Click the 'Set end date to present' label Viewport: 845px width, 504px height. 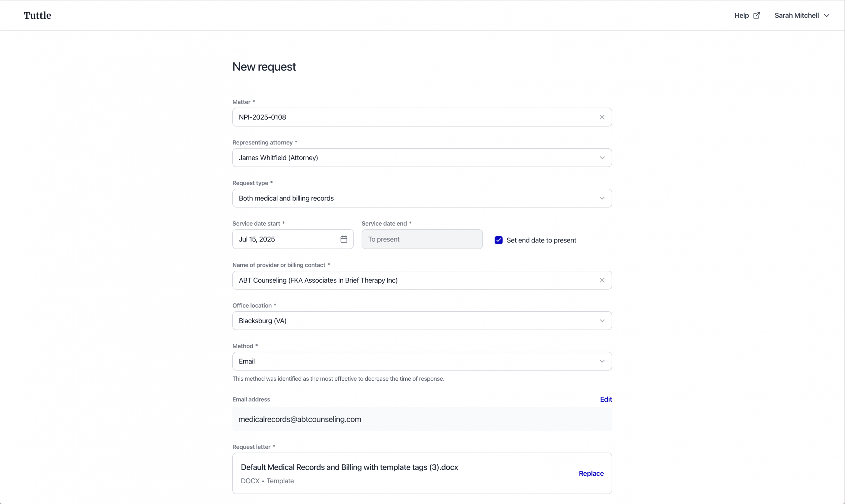click(541, 240)
